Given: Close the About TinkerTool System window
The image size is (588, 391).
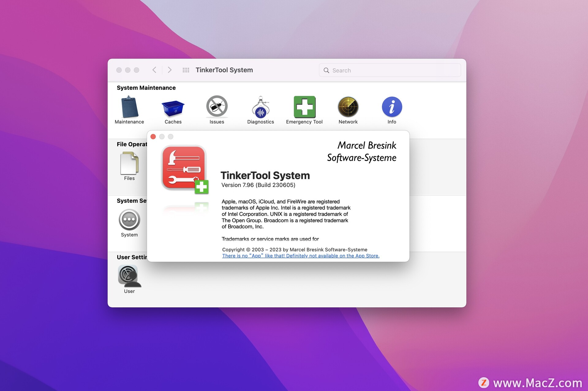Looking at the screenshot, I should click(x=153, y=137).
